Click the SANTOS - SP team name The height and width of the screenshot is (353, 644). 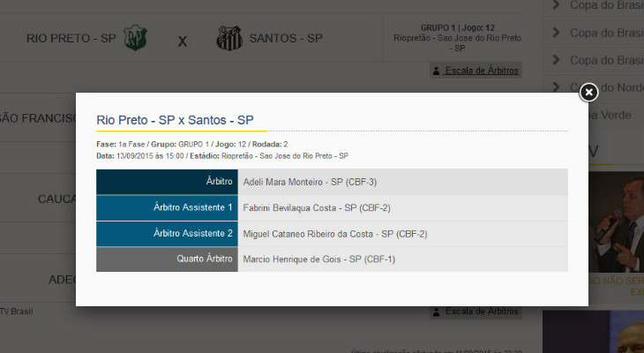click(286, 39)
